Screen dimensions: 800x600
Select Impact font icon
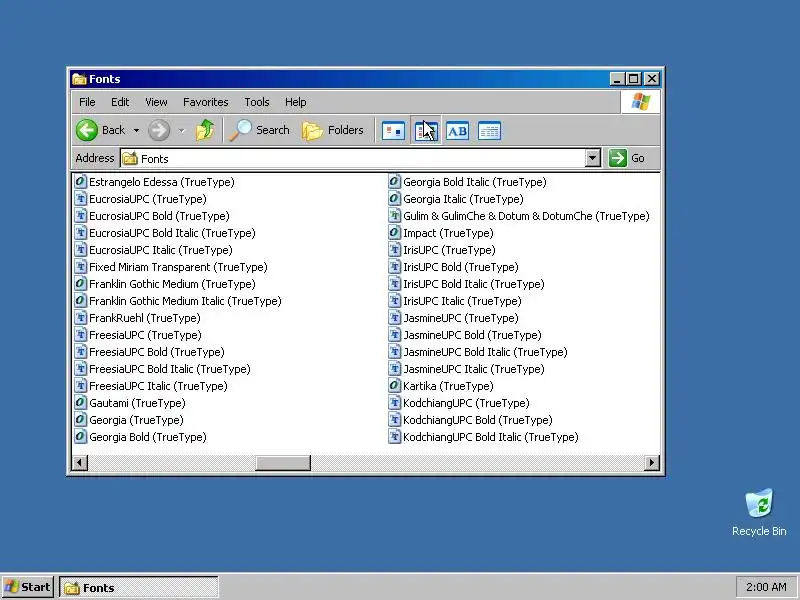point(394,233)
